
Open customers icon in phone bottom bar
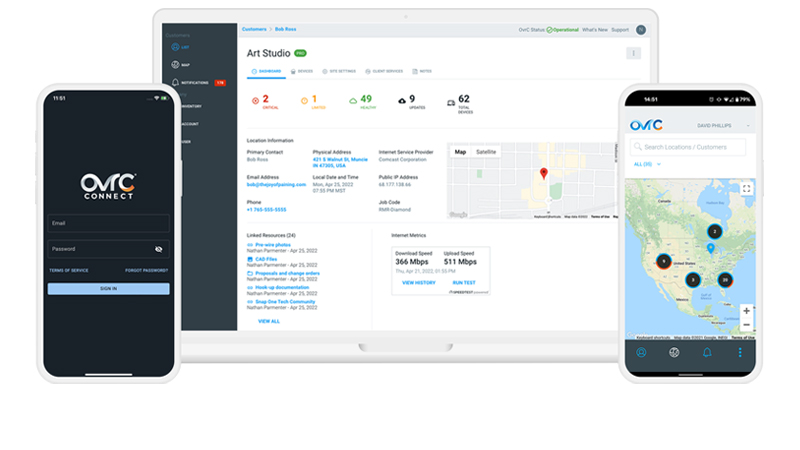[x=641, y=353]
